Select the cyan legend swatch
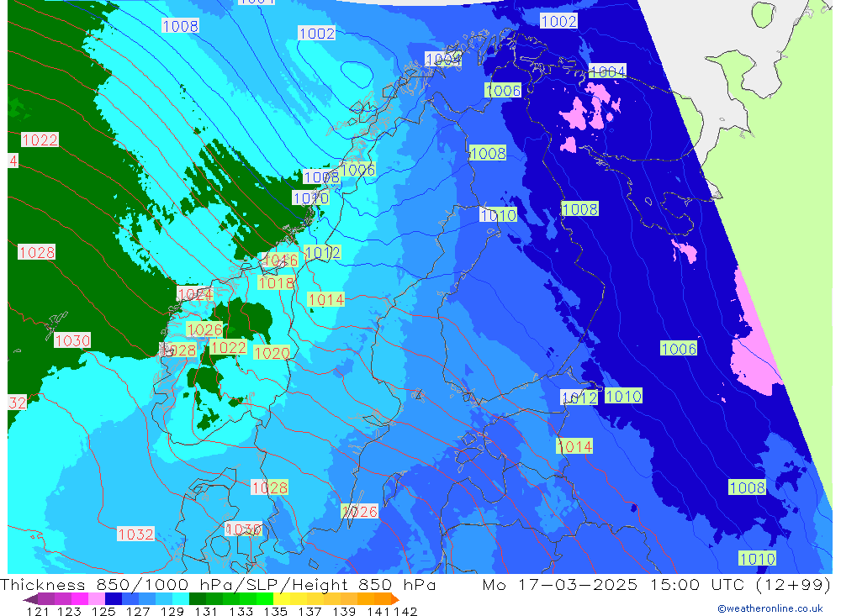This screenshot has width=841, height=616. [181, 599]
